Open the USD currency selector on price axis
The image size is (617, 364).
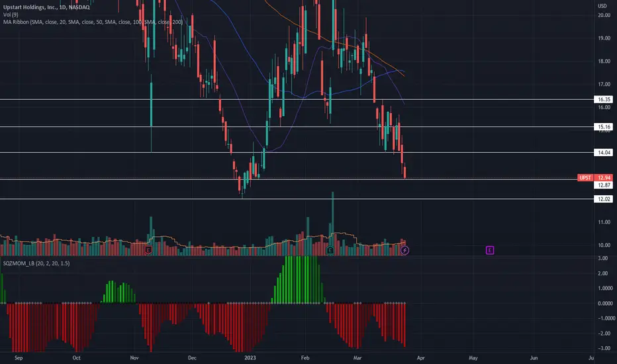tap(602, 6)
